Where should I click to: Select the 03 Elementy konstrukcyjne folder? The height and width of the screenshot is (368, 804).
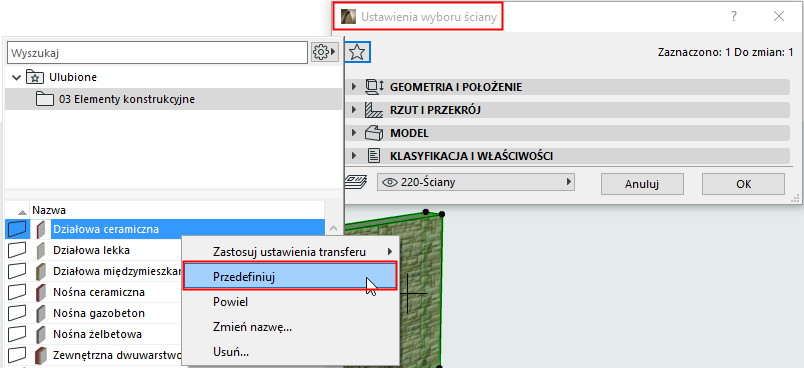click(x=173, y=99)
